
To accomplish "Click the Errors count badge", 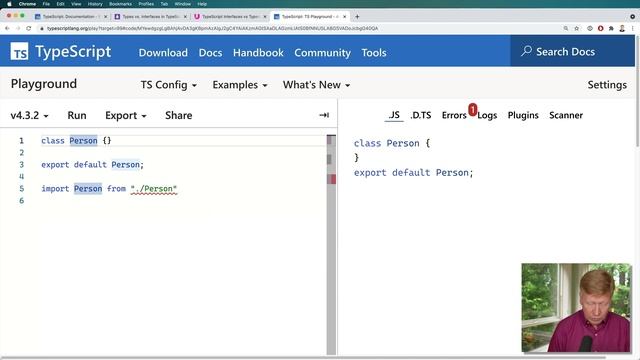I will pyautogui.click(x=472, y=109).
